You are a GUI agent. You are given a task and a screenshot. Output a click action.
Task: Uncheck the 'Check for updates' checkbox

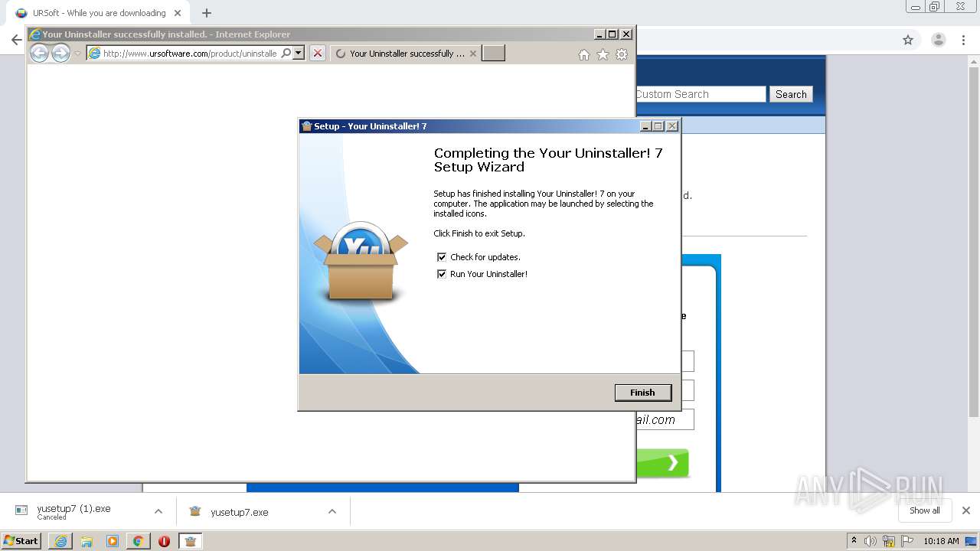442,257
